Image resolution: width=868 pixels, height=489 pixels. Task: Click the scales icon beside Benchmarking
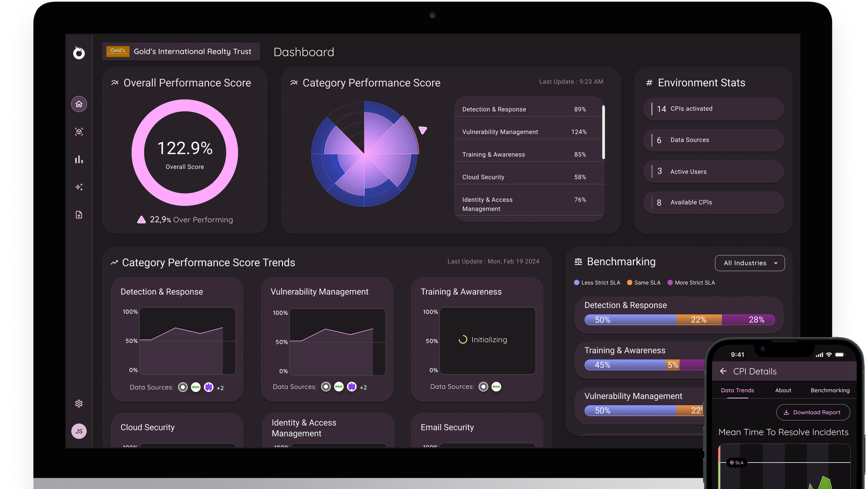coord(578,261)
